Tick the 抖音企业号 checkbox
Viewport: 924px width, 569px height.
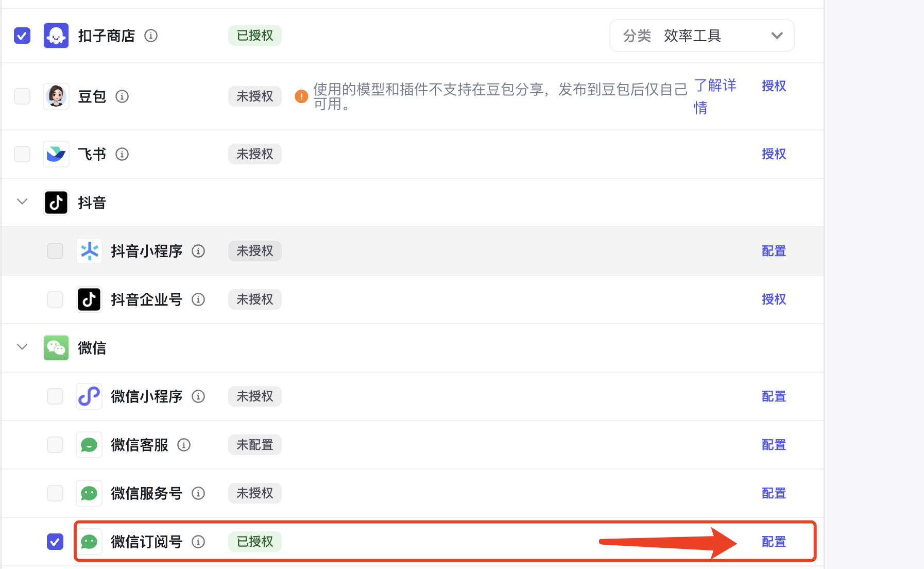click(55, 299)
